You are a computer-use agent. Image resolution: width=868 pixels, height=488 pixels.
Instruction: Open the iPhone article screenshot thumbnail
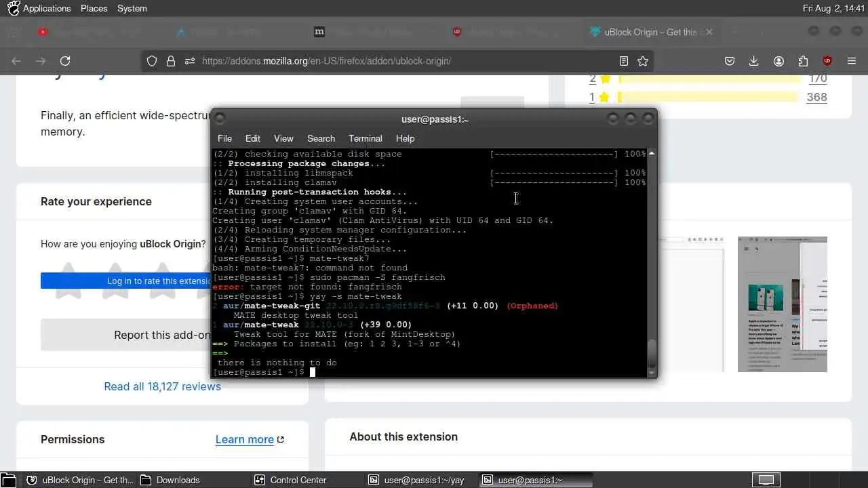(782, 304)
